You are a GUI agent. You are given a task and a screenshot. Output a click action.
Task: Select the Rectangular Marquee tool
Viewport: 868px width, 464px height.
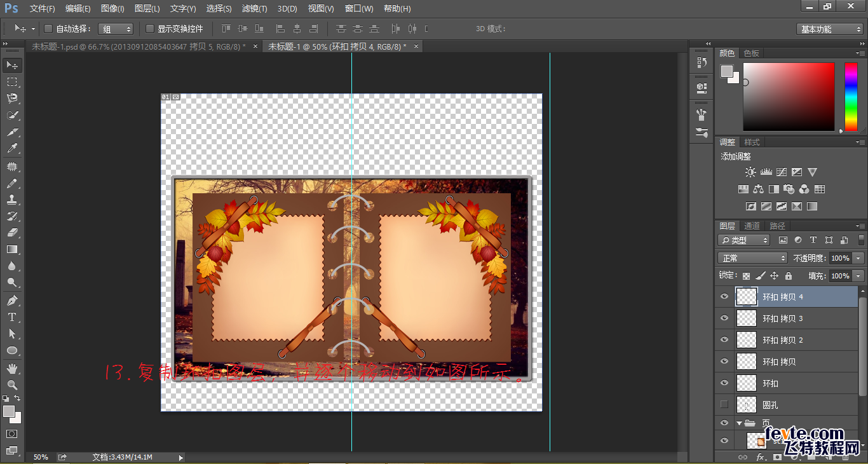(x=12, y=82)
